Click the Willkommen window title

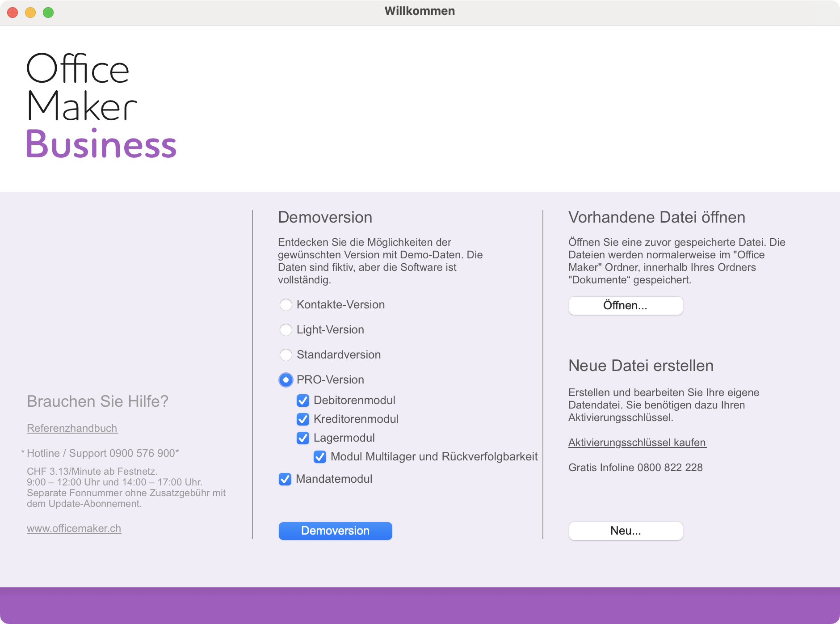420,11
